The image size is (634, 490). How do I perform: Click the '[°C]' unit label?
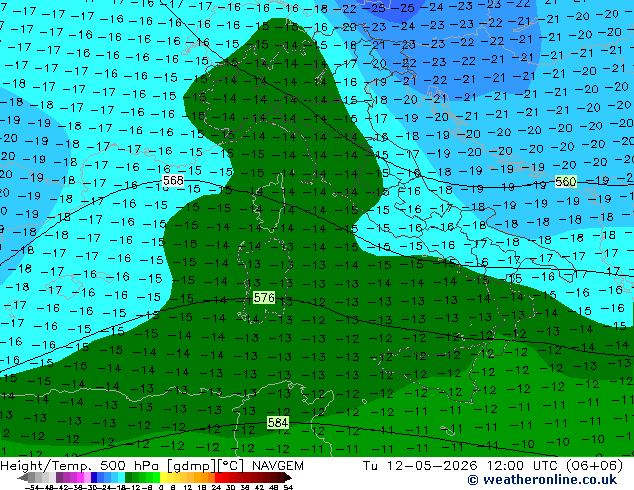[231, 466]
